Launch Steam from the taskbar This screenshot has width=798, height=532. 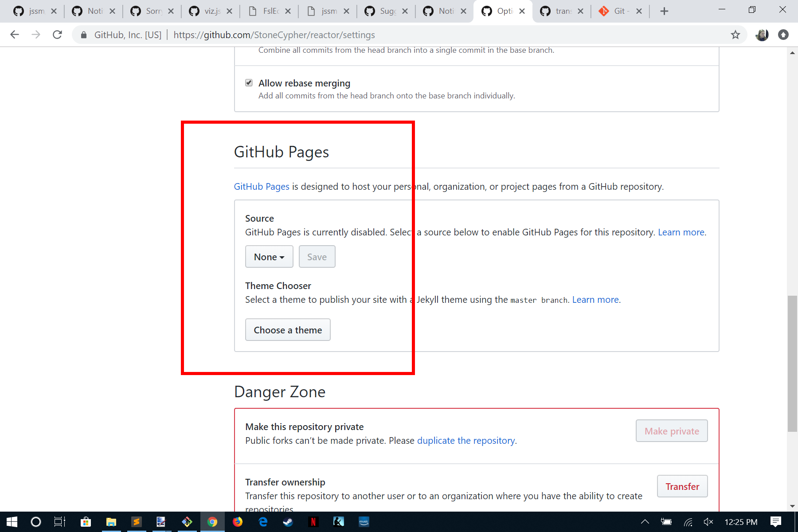coord(288,522)
